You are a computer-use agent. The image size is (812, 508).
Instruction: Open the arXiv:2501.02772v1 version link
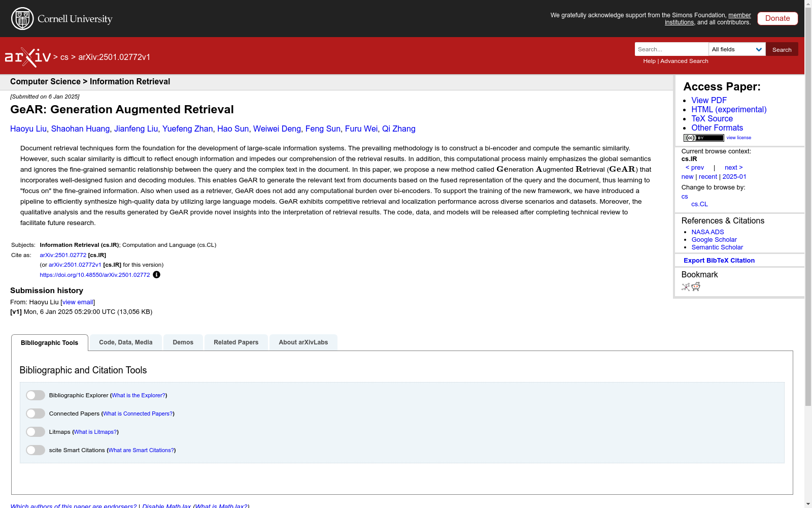click(75, 265)
